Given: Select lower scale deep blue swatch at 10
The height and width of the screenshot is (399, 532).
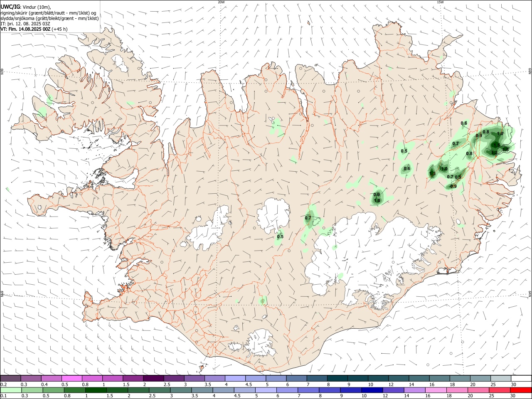Looking at the screenshot, I should (x=372, y=390).
